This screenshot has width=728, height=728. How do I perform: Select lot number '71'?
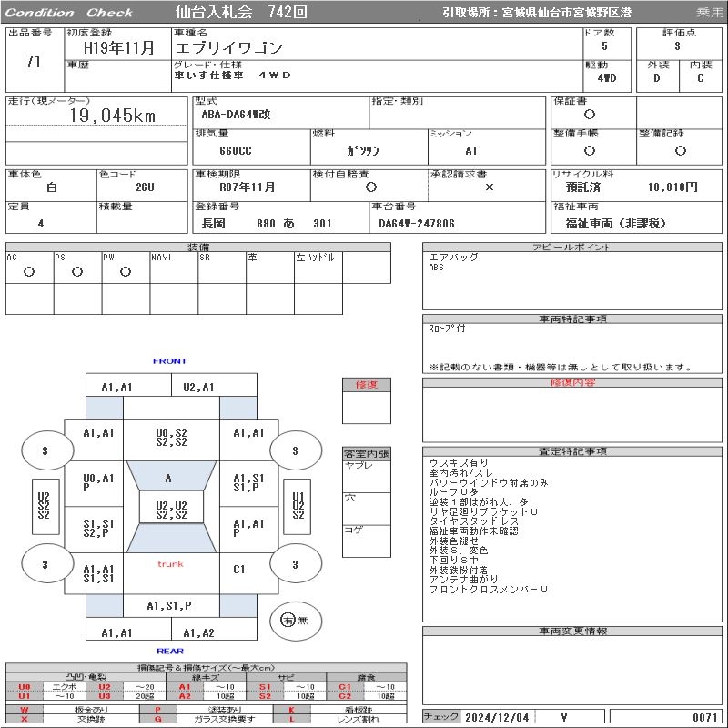coord(33,61)
